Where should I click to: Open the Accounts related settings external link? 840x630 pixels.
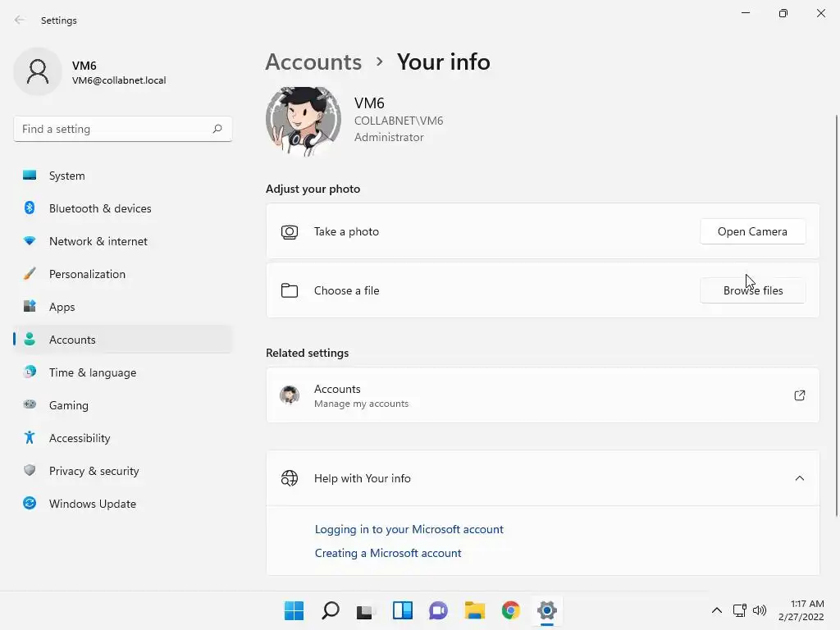(x=799, y=395)
